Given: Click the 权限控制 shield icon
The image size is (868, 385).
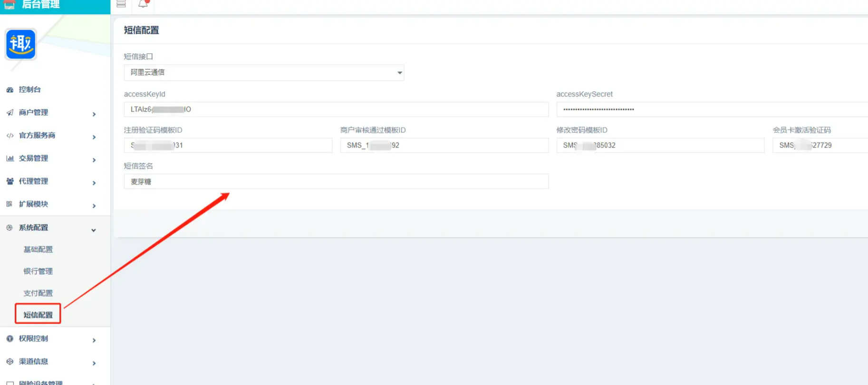Looking at the screenshot, I should [10, 338].
